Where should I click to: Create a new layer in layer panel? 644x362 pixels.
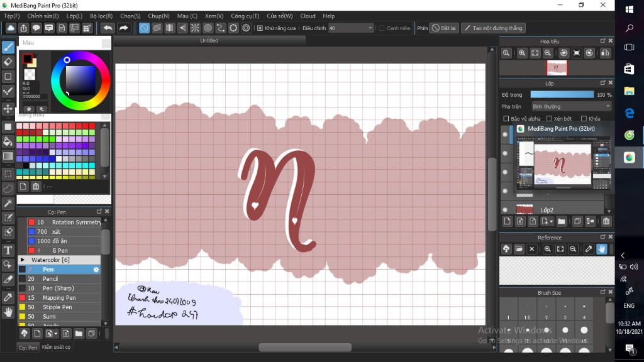click(508, 221)
